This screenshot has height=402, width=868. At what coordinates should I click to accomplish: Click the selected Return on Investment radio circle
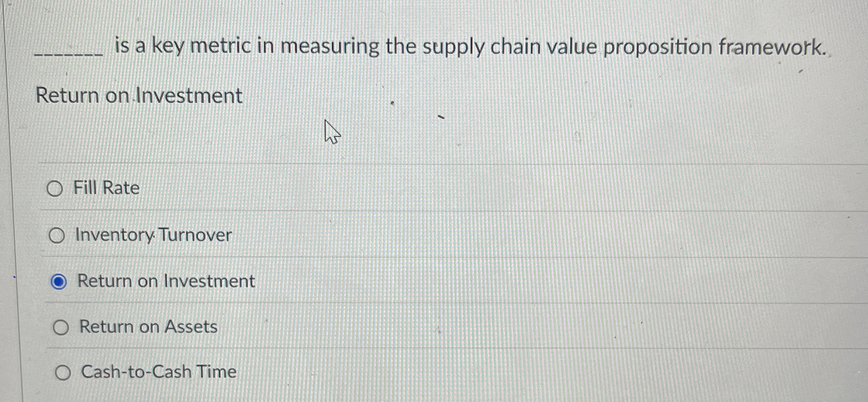60,282
